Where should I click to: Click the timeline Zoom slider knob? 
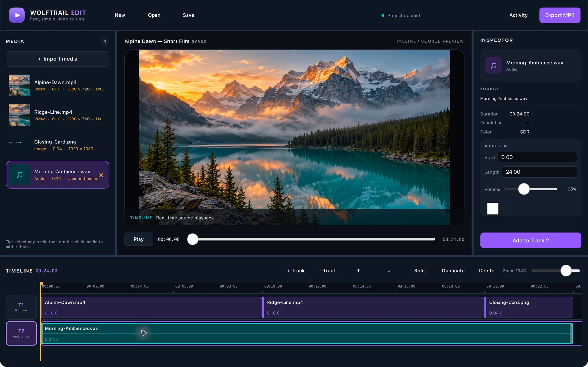pos(566,271)
